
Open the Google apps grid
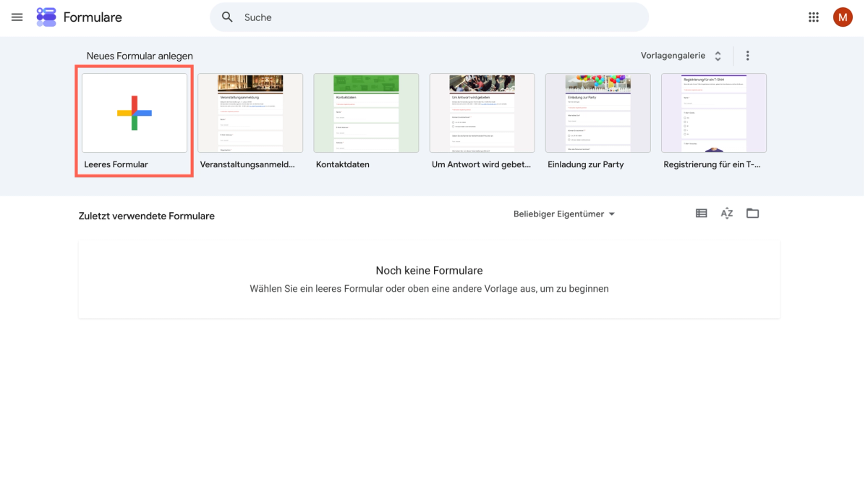(x=814, y=17)
